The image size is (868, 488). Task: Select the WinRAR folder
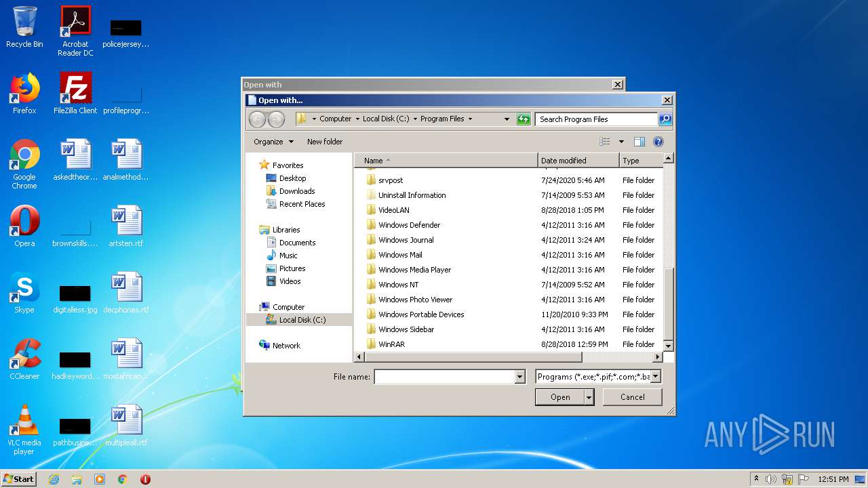click(391, 344)
